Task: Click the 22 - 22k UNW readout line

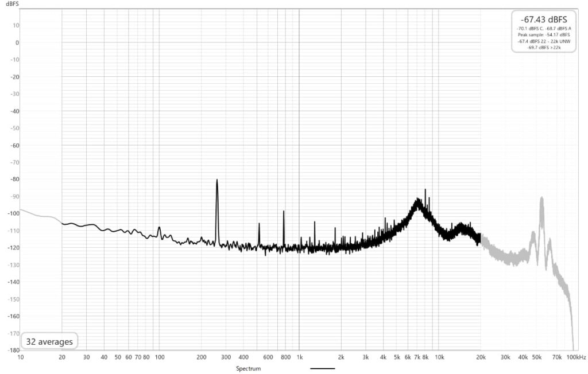Action: click(544, 41)
